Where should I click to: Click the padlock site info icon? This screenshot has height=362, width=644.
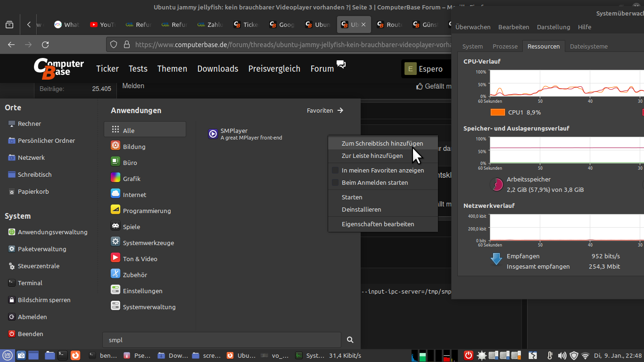126,45
